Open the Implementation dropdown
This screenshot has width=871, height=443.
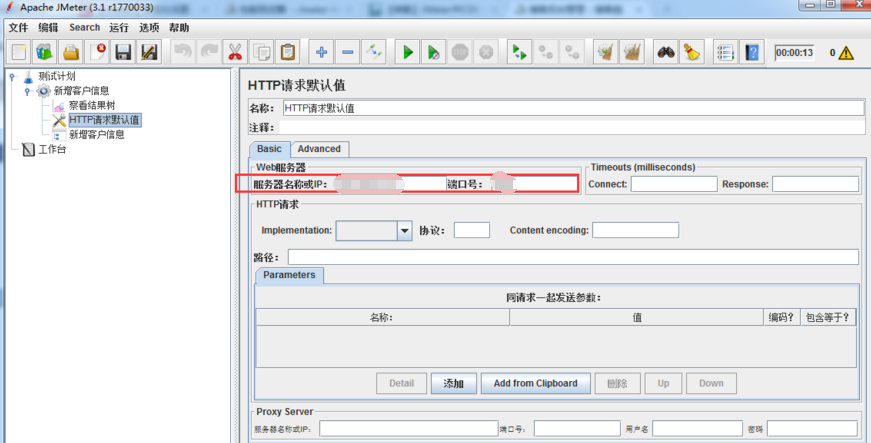point(404,230)
